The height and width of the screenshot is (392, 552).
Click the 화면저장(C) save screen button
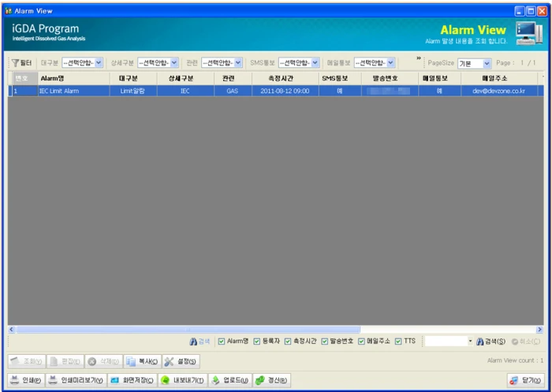click(x=132, y=380)
